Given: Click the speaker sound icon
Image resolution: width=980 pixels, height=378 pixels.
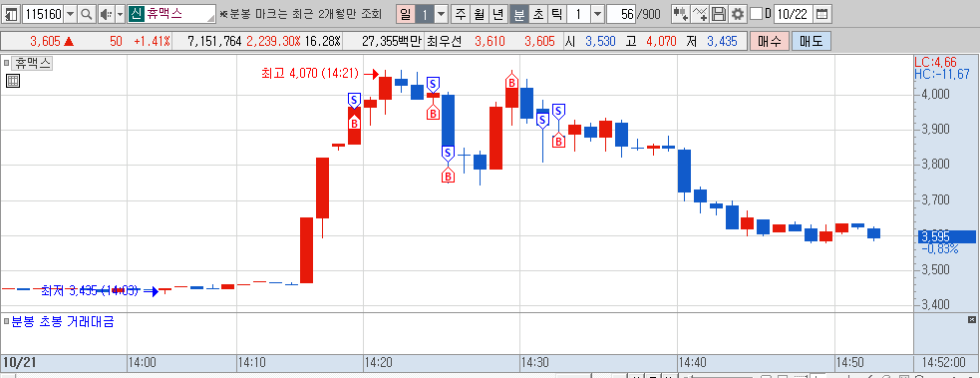Looking at the screenshot, I should [106, 14].
